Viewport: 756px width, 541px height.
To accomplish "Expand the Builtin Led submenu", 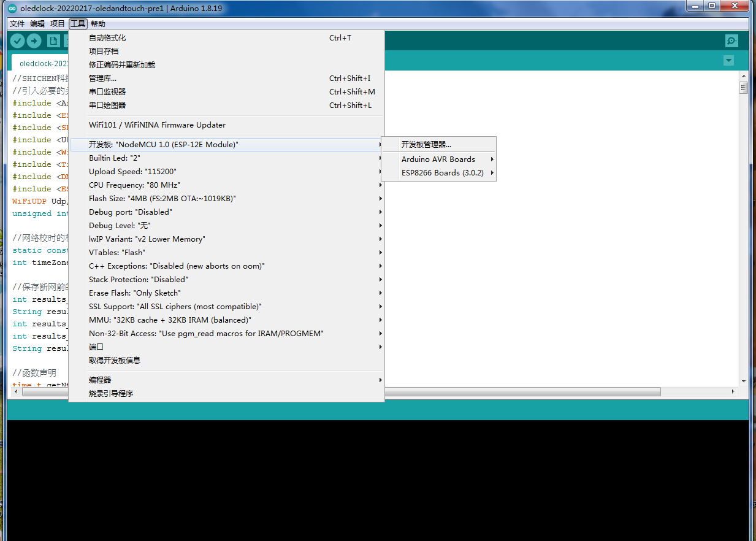I will tap(226, 158).
